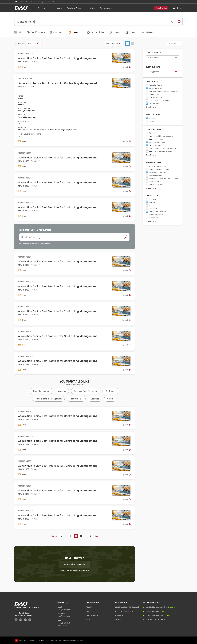197x644 pixels.
Task: Uncheck the Let's Talk Agile checkbox
Action: coord(147,104)
